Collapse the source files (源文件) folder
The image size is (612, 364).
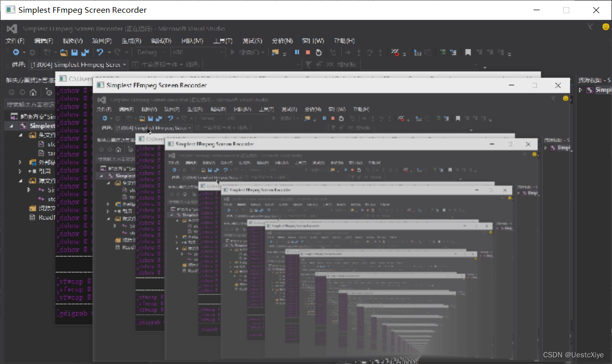click(21, 181)
